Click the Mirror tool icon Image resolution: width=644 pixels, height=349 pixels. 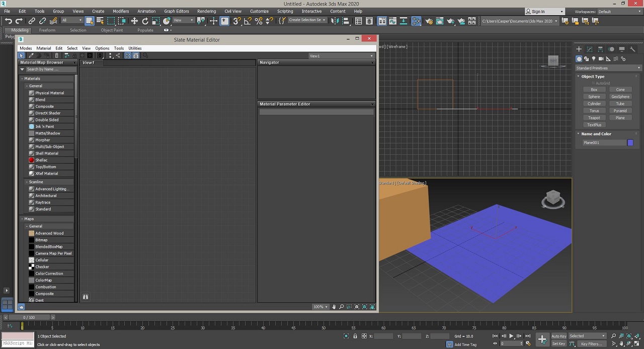[x=335, y=21]
